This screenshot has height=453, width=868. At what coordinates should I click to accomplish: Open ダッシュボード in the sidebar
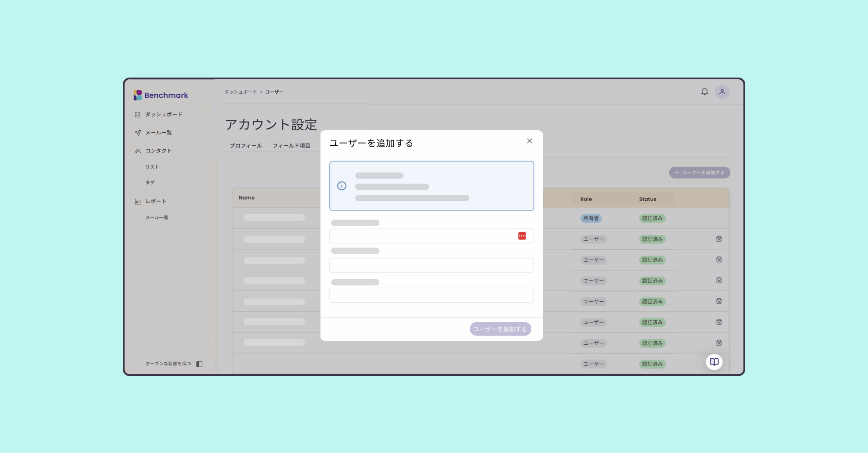[164, 114]
